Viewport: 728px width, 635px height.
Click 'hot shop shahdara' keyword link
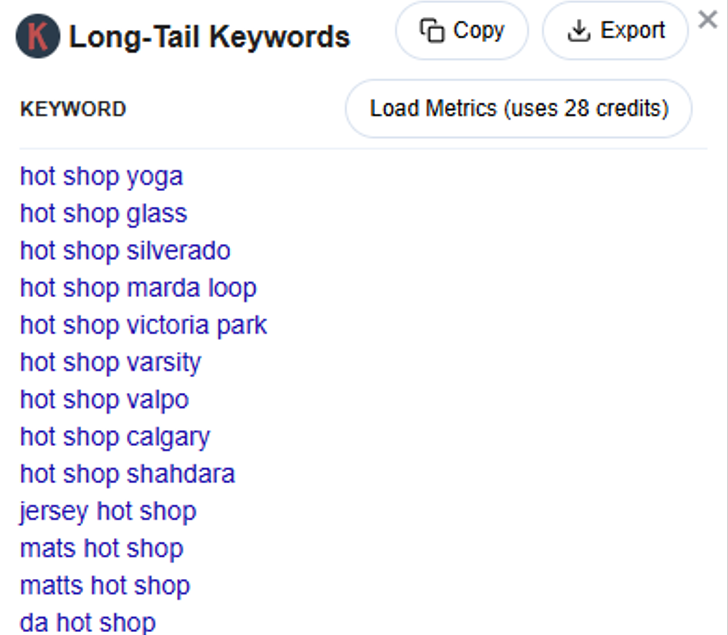point(127,474)
